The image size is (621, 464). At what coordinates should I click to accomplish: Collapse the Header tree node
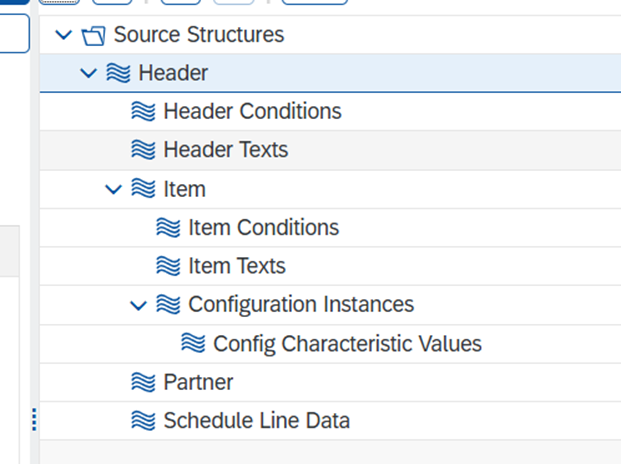[x=89, y=73]
